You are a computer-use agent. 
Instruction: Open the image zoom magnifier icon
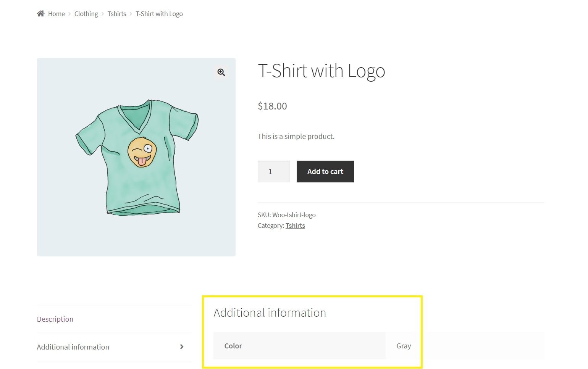(x=221, y=72)
